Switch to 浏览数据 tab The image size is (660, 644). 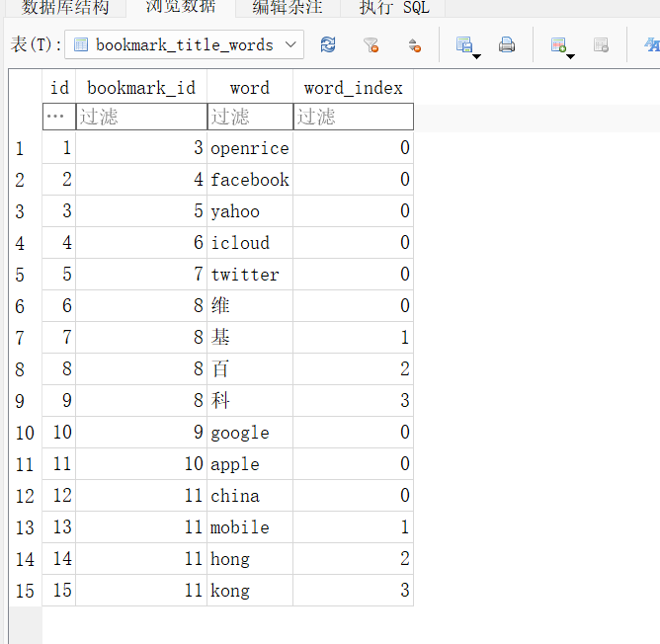[x=181, y=8]
